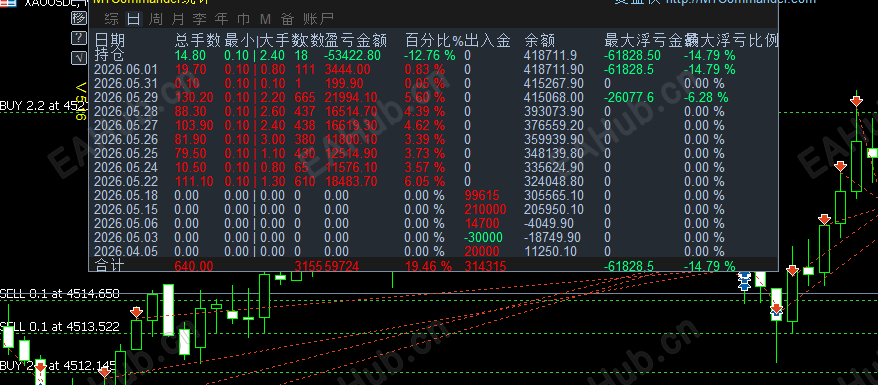Click the 21994.10 profit cell

(351, 97)
